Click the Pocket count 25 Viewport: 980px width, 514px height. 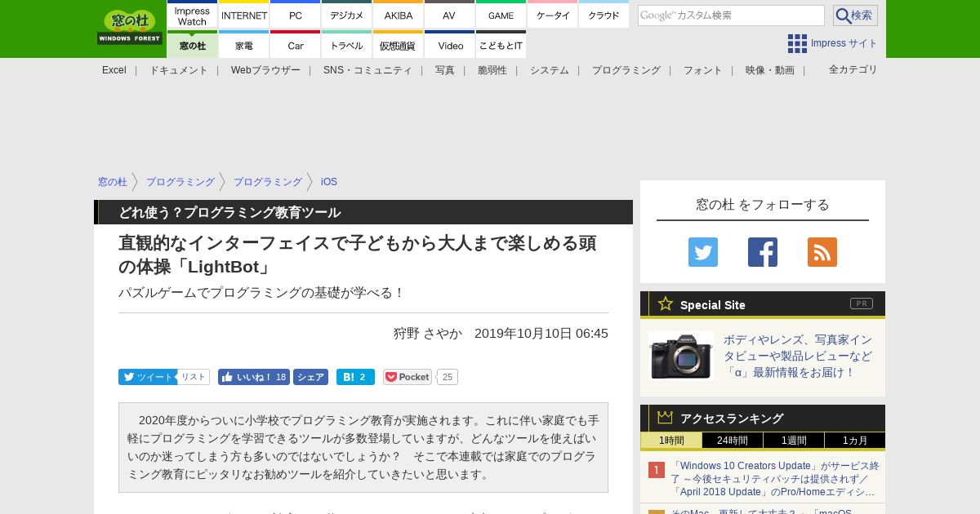tap(448, 377)
